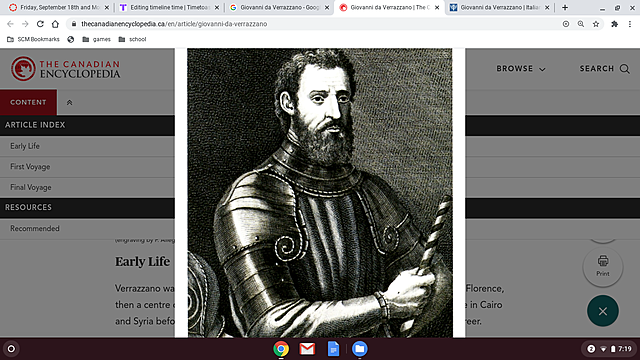Jump to Recommended resources

[35, 229]
